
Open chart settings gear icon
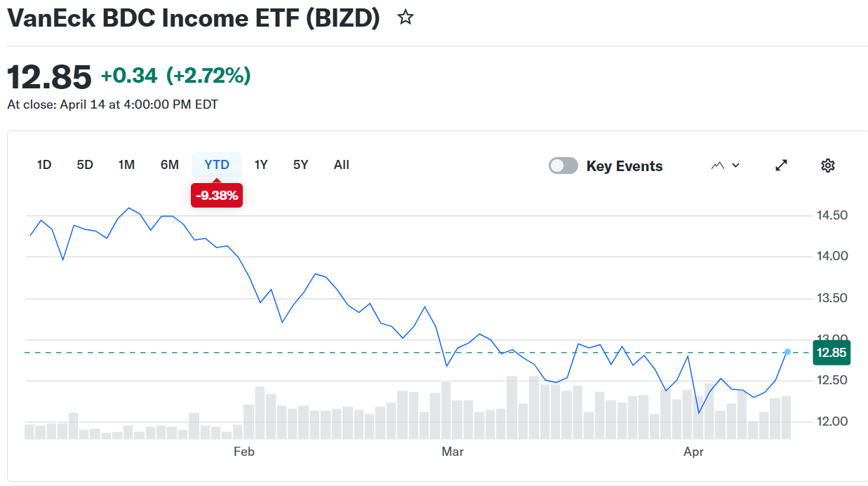(x=828, y=166)
